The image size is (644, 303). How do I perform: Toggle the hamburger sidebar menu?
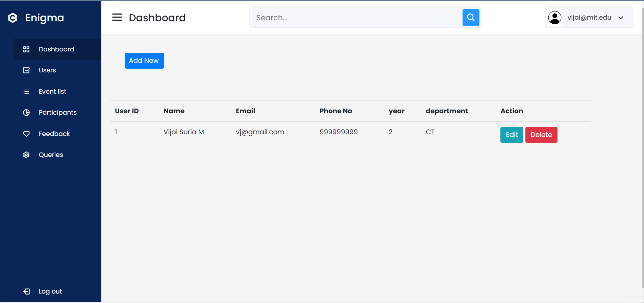pos(117,18)
